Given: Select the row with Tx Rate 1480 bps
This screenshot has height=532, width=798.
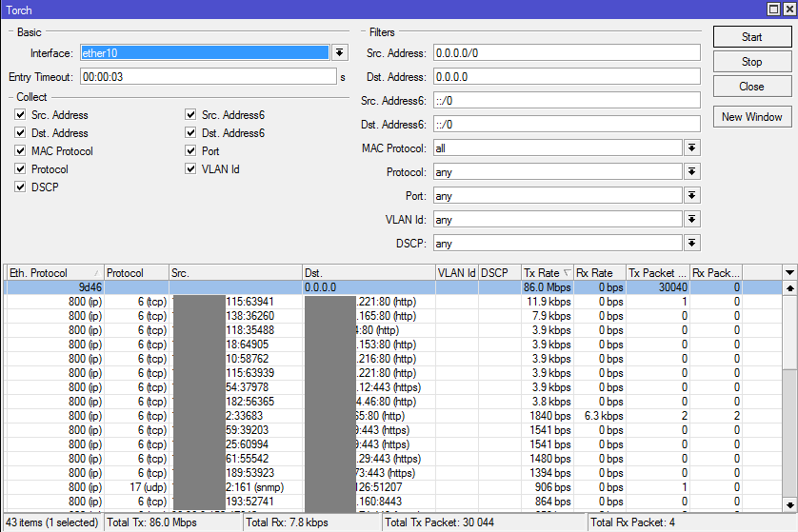Looking at the screenshot, I should tap(393, 459).
